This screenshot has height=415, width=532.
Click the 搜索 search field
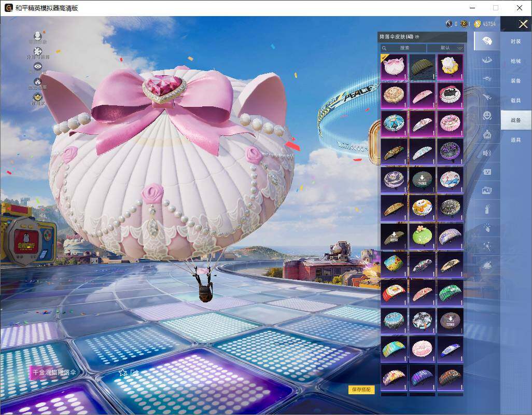point(404,48)
